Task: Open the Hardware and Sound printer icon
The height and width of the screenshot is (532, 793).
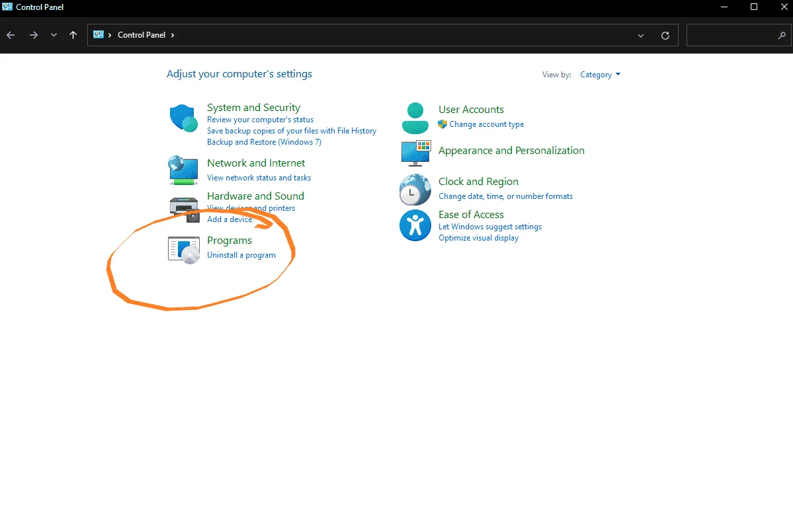Action: (184, 209)
